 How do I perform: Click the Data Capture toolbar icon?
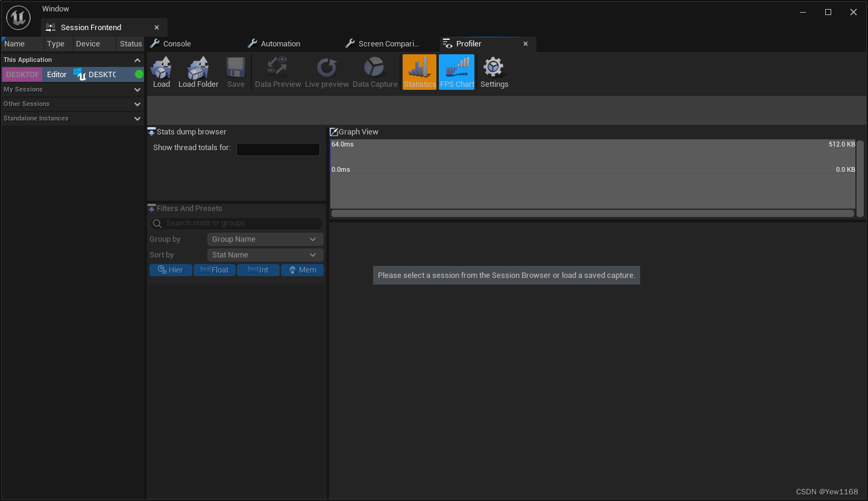click(374, 67)
